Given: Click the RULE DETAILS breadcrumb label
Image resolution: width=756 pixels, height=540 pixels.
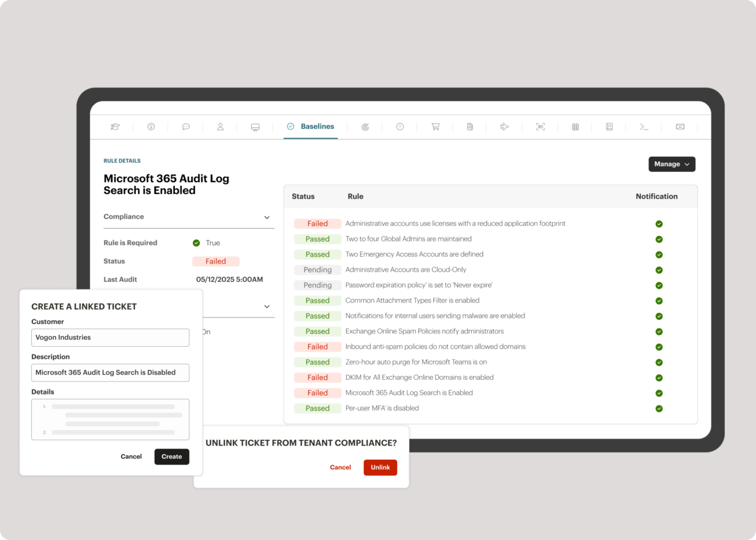Looking at the screenshot, I should coord(122,160).
